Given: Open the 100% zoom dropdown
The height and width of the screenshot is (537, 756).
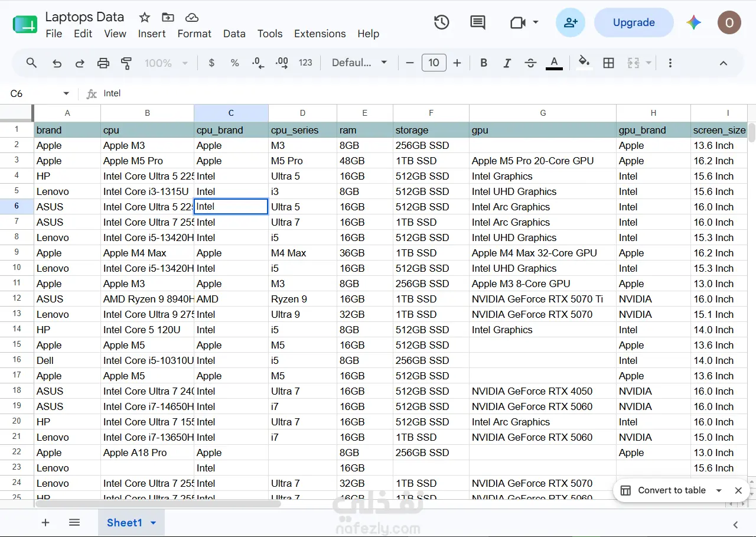Looking at the screenshot, I should (167, 63).
